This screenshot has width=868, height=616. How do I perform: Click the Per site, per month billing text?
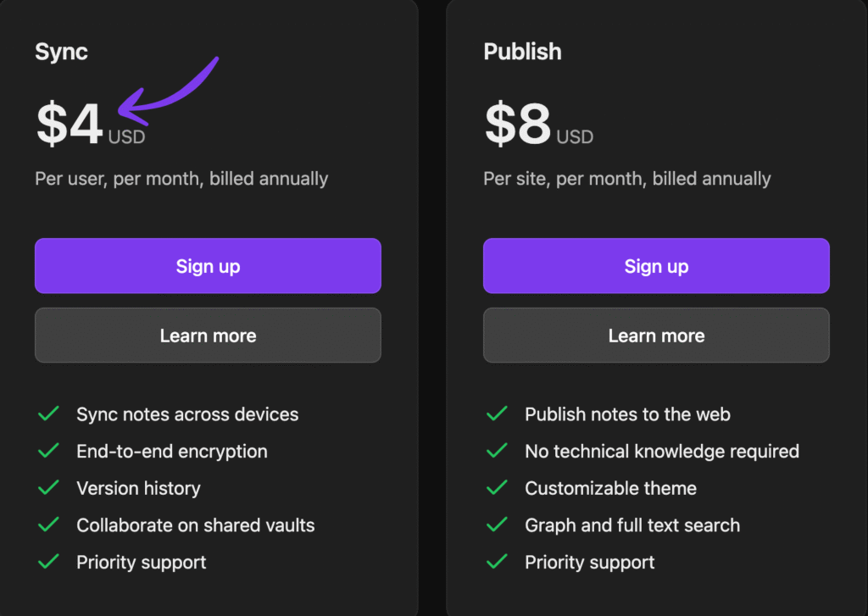coord(626,179)
